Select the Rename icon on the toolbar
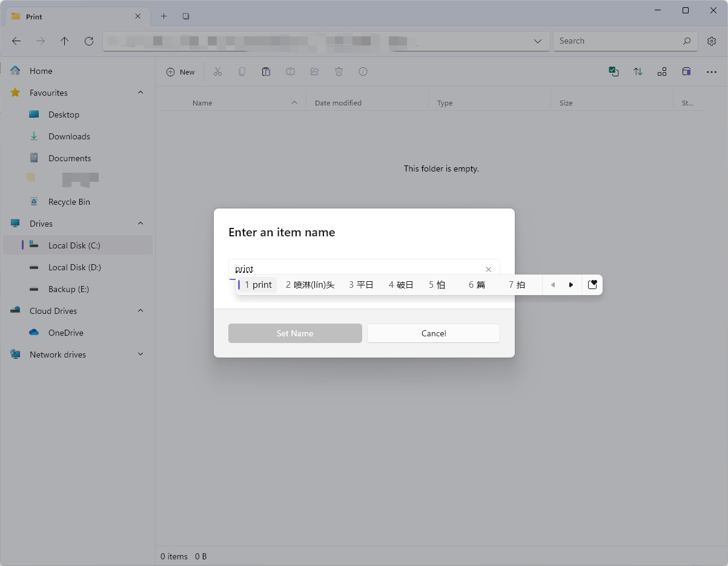Screen dimensions: 728x566 coord(290,72)
